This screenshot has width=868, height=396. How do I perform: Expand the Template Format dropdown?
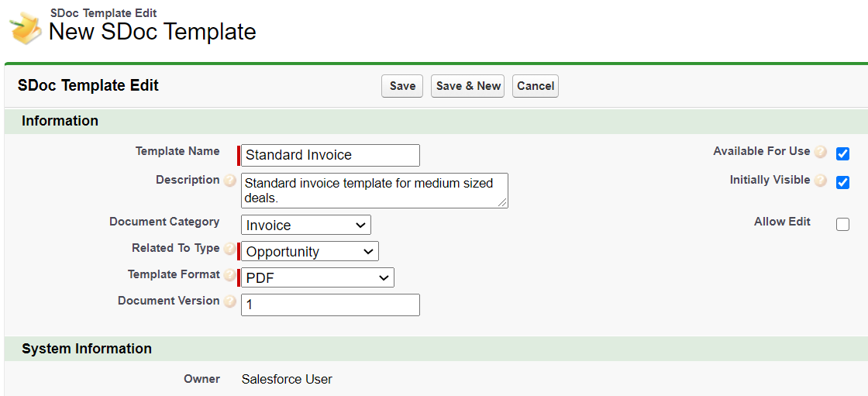coord(318,278)
